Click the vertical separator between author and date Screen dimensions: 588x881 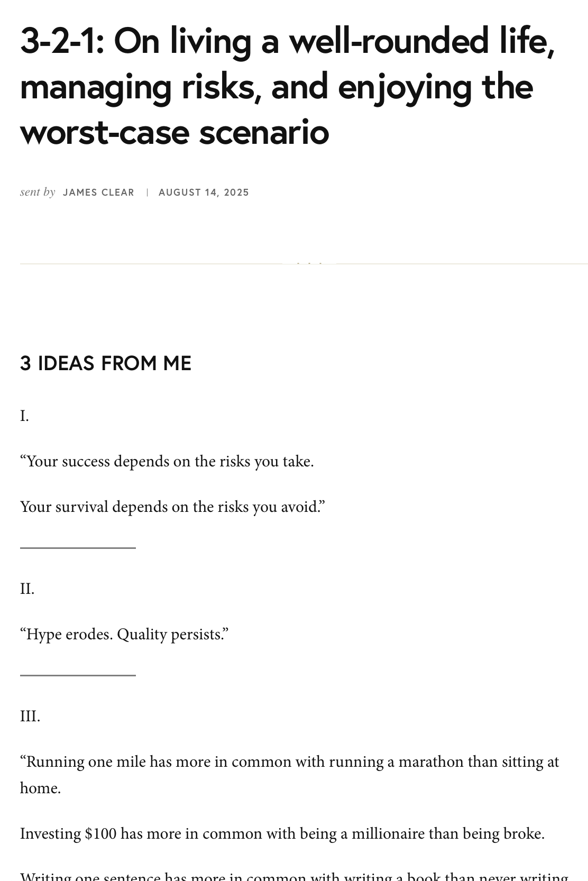147,192
